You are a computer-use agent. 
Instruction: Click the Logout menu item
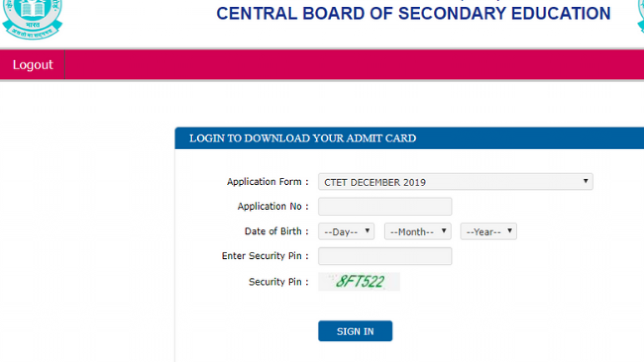coord(33,65)
